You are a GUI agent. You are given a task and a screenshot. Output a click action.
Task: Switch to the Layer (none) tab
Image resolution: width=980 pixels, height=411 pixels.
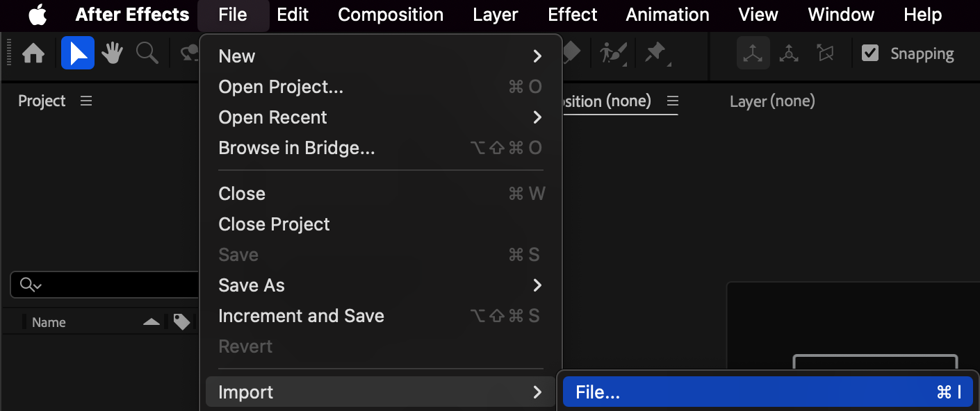coord(772,101)
